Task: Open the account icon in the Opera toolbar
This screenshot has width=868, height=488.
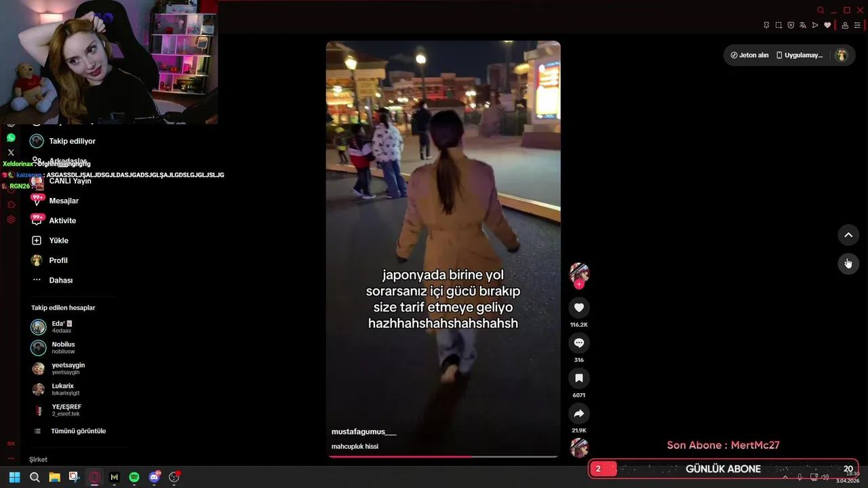Action: tap(845, 25)
